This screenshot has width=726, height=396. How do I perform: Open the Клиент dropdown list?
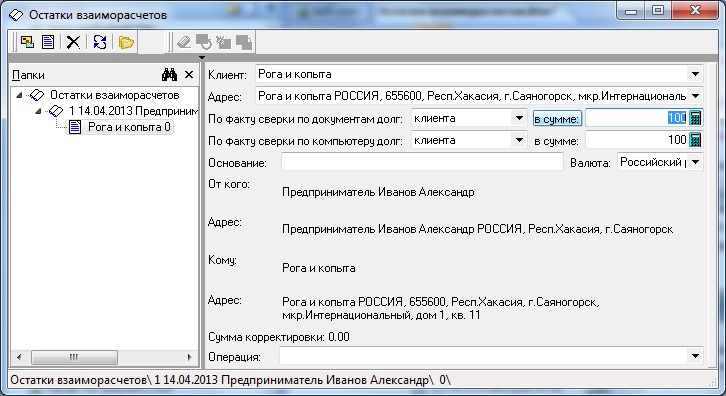click(x=695, y=74)
